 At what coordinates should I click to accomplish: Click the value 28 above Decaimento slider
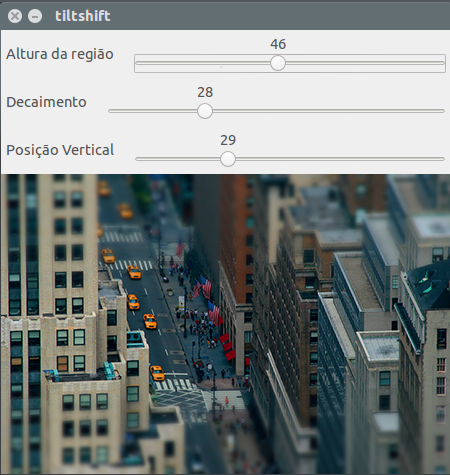coord(205,92)
